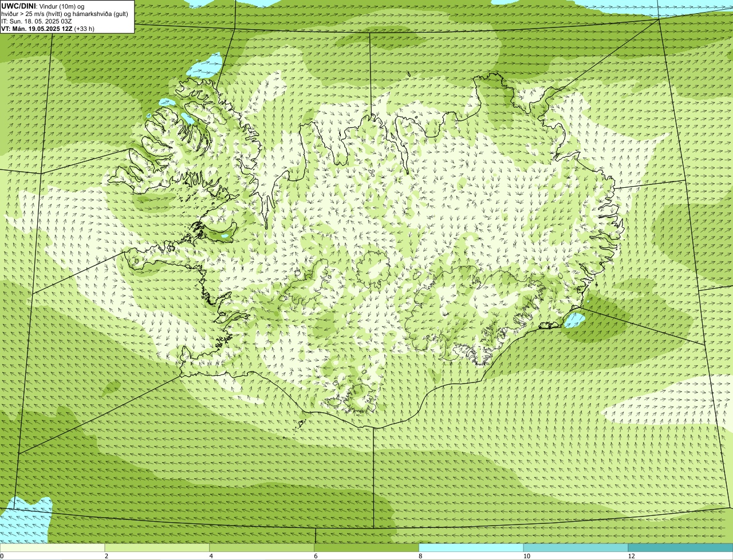Viewport: 733px width, 560px height.
Task: Click the '12' label under the color scale
Action: [x=631, y=556]
